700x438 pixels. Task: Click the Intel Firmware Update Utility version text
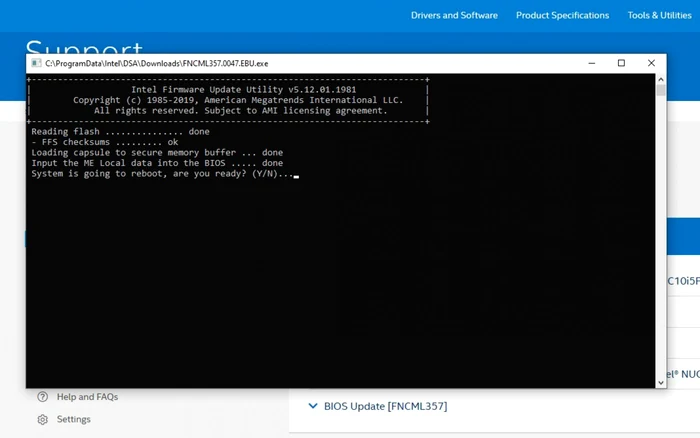point(243,90)
